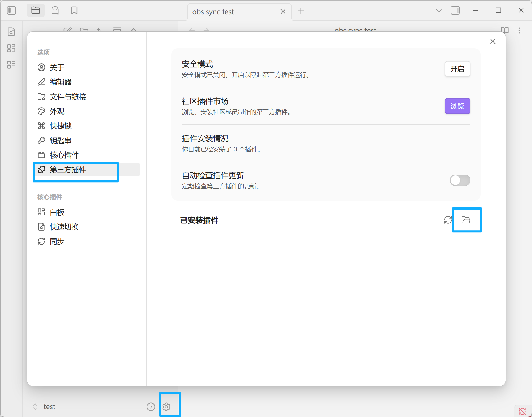Image resolution: width=532 pixels, height=417 pixels.
Task: Close the settings dialog
Action: 493,41
